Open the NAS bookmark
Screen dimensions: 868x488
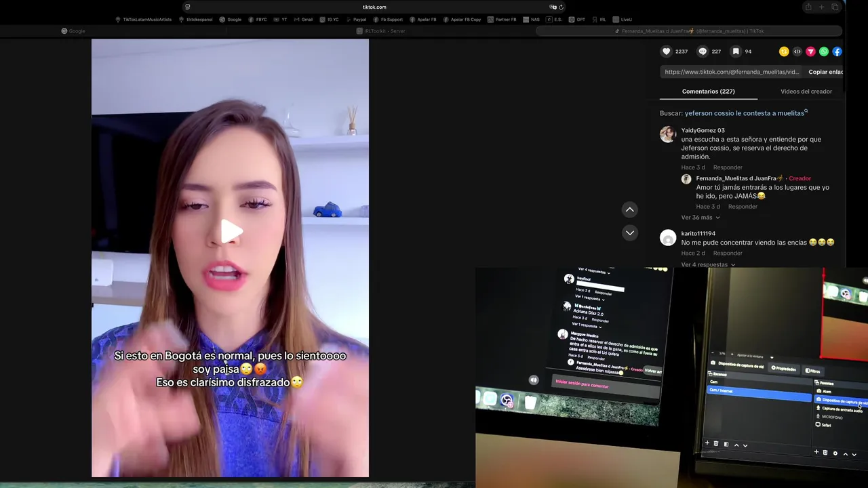pyautogui.click(x=532, y=20)
